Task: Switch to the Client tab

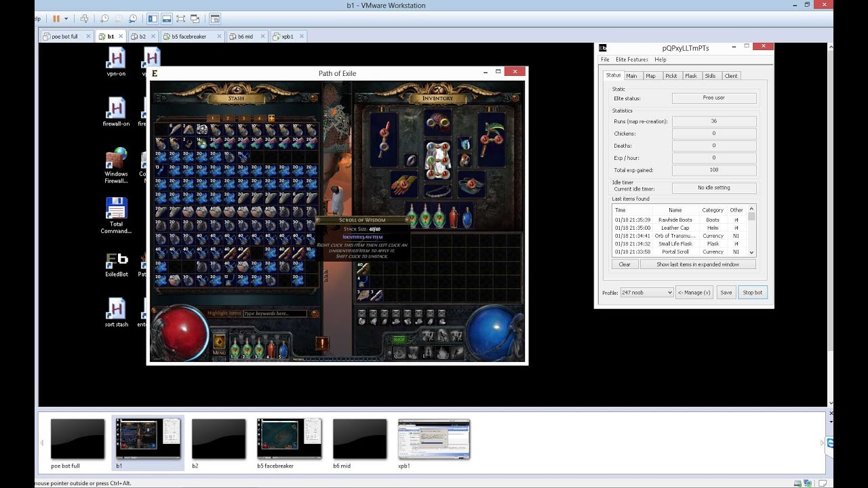Action: coord(731,76)
